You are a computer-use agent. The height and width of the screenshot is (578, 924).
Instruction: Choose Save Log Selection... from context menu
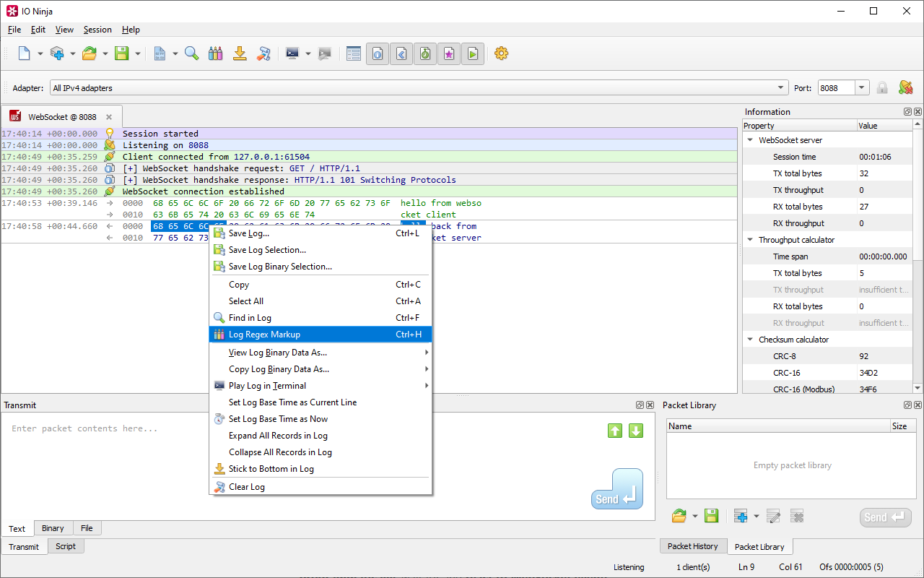321,250
